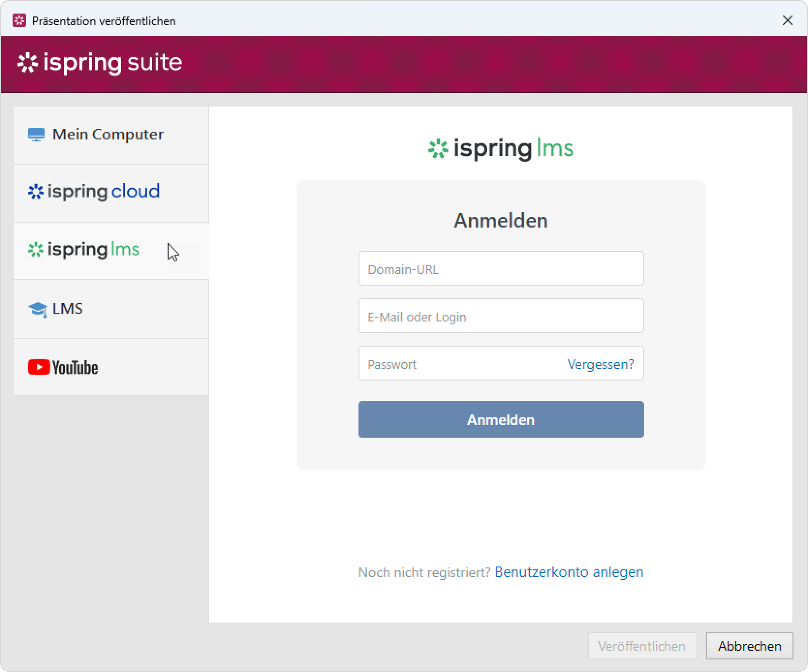Click the app icon in the title bar
The width and height of the screenshot is (808, 672).
19,20
